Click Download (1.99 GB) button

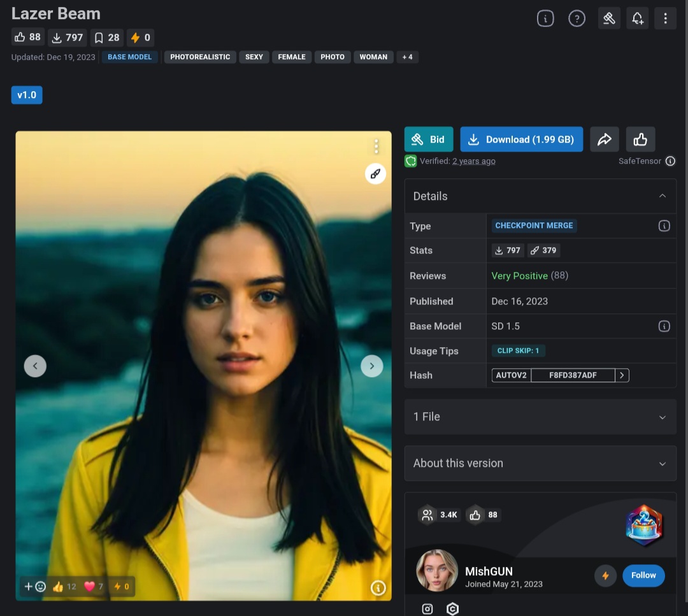(x=521, y=140)
